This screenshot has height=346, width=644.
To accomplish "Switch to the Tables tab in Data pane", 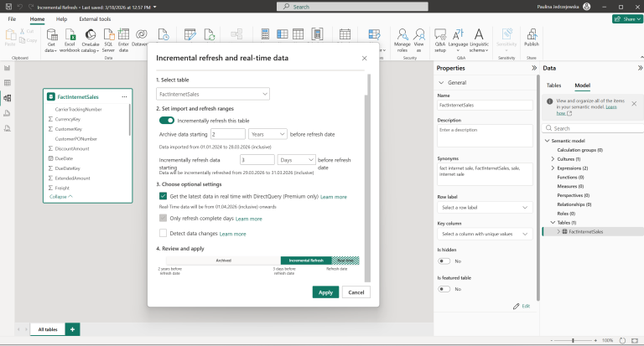I will pos(554,85).
